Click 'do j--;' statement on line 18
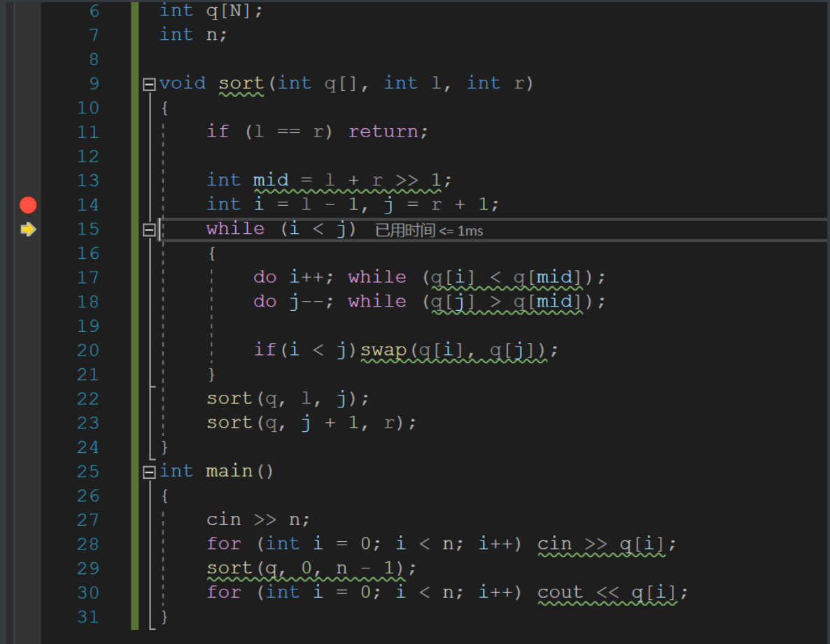The width and height of the screenshot is (830, 644). pos(294,301)
